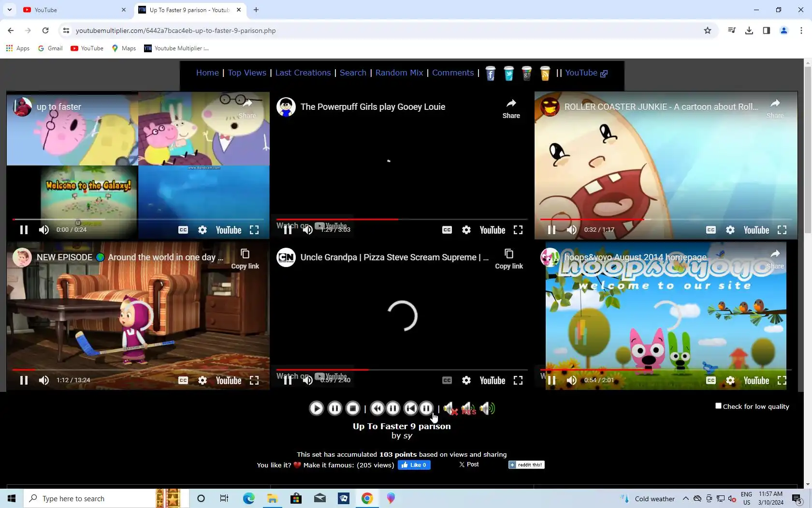Open the RSS feed cup icon
This screenshot has width=812, height=508.
tap(545, 73)
